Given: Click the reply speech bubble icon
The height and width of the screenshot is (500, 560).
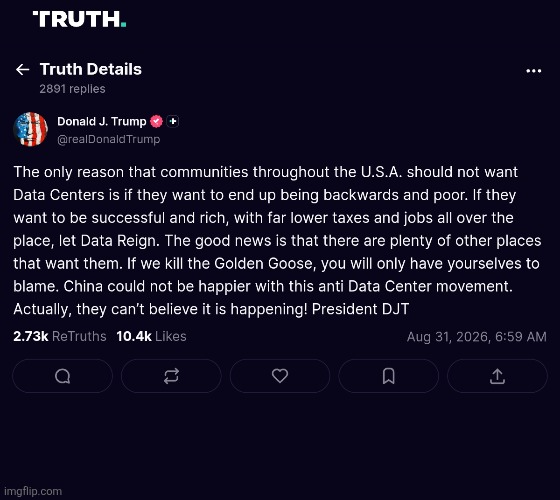Looking at the screenshot, I should (62, 376).
